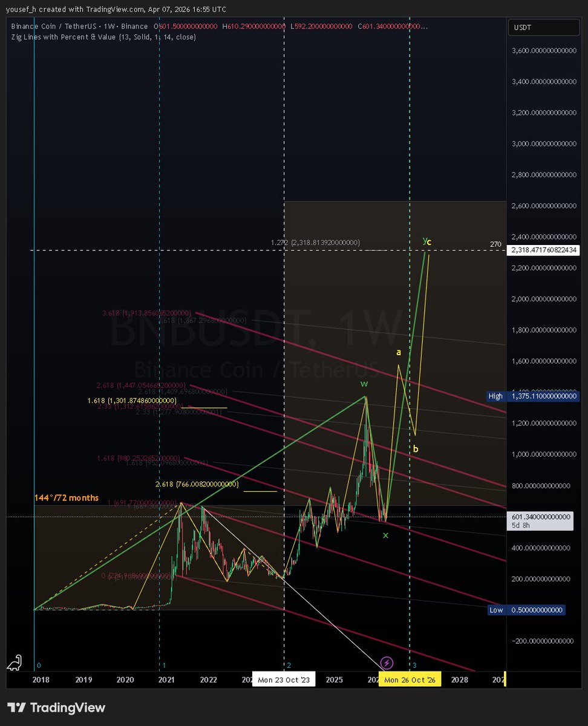Click the 2028 year label on time axis
The width and height of the screenshot is (588, 726).
[x=460, y=680]
